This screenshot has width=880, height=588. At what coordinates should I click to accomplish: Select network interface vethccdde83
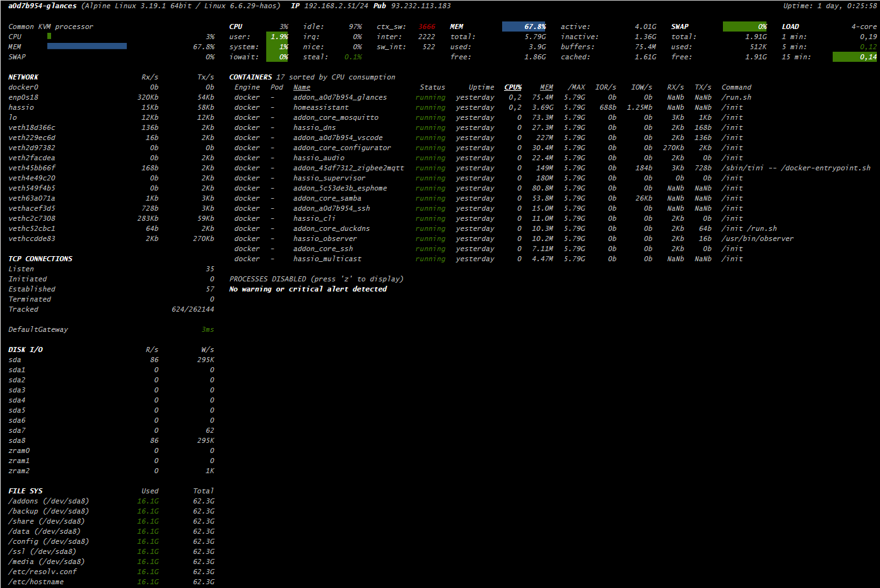[x=32, y=238]
